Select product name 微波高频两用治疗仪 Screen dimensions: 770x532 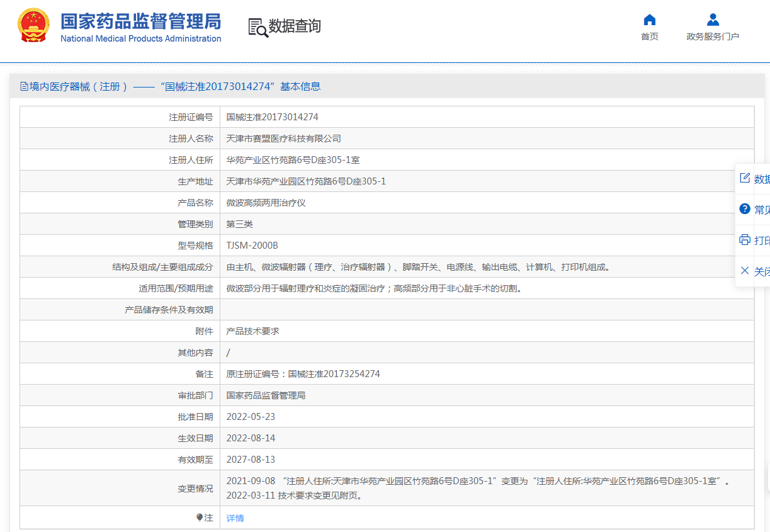coord(266,203)
